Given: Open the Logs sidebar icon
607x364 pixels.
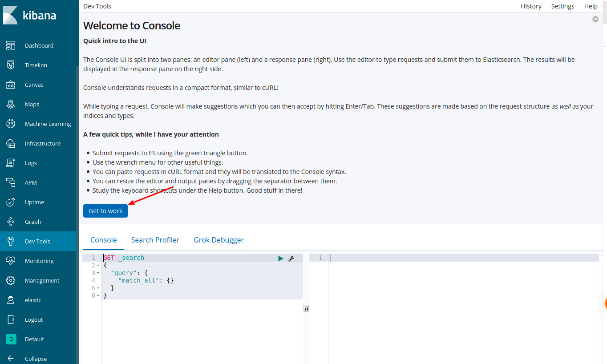Looking at the screenshot, I should (11, 163).
